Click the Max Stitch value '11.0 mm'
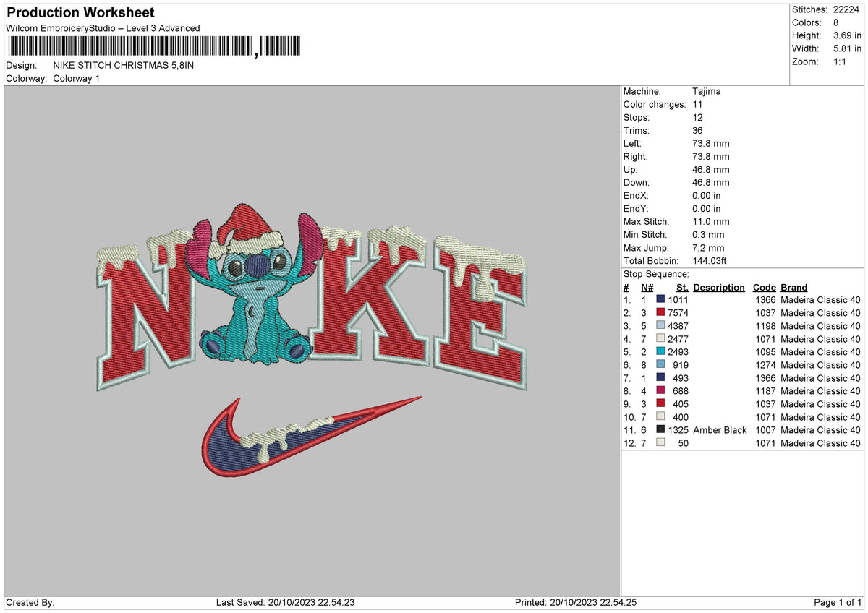This screenshot has width=868, height=613. [x=710, y=221]
